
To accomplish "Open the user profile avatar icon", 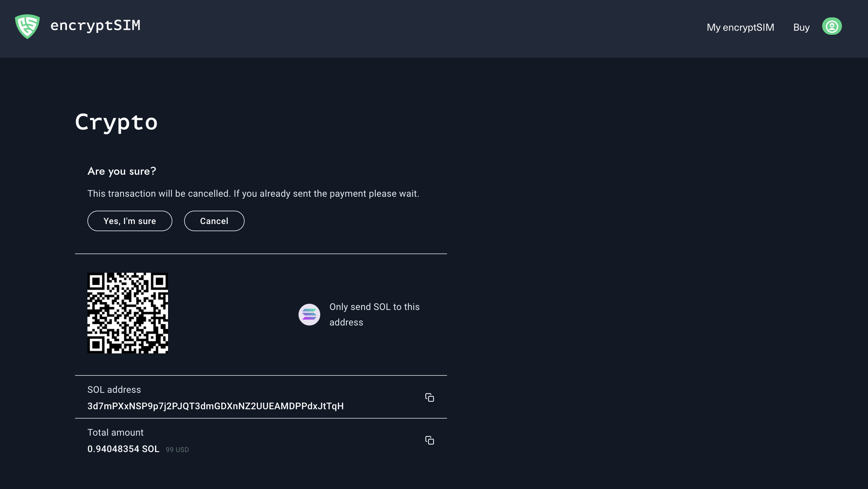I will tap(832, 26).
